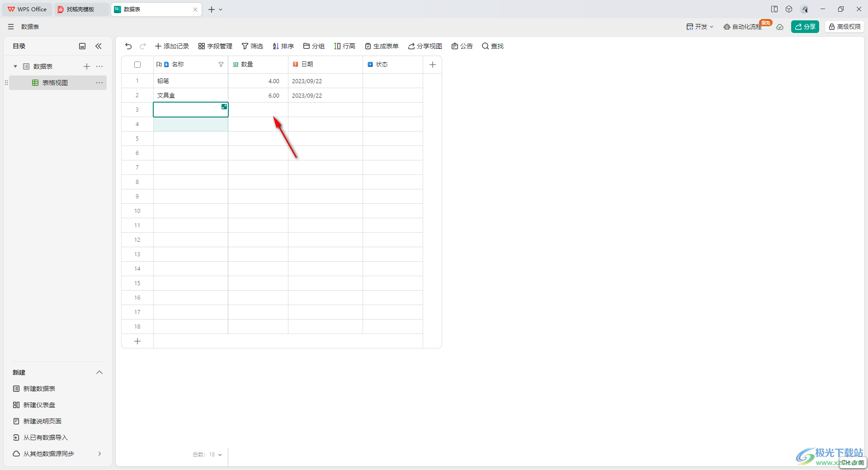This screenshot has height=470, width=868.
Task: Open a new tab with plus button
Action: (212, 9)
